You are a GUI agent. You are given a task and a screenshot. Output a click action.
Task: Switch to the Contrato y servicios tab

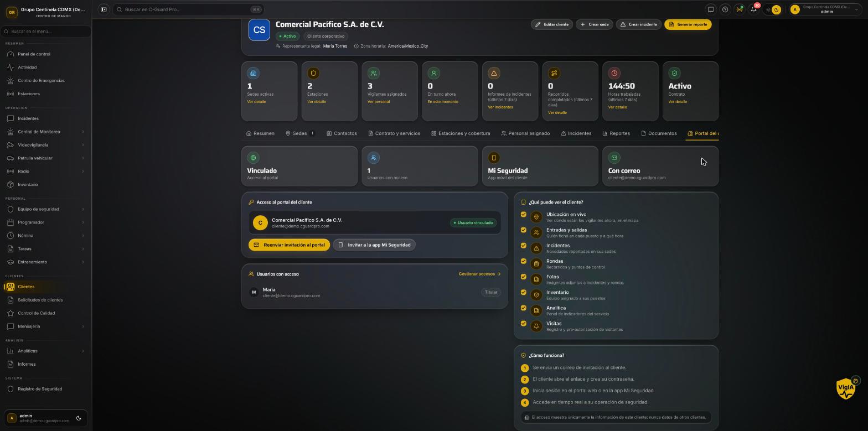point(394,133)
